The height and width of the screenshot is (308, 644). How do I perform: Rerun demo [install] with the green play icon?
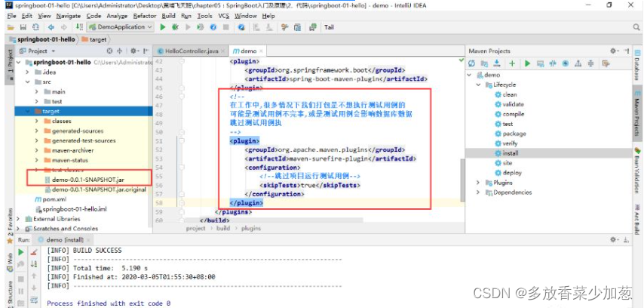pos(20,252)
